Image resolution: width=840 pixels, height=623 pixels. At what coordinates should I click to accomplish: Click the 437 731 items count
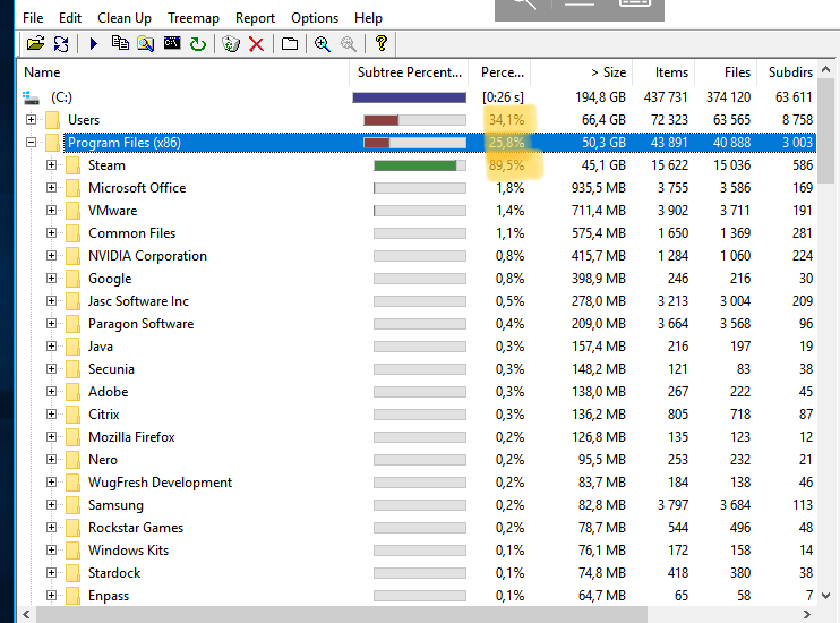point(666,97)
